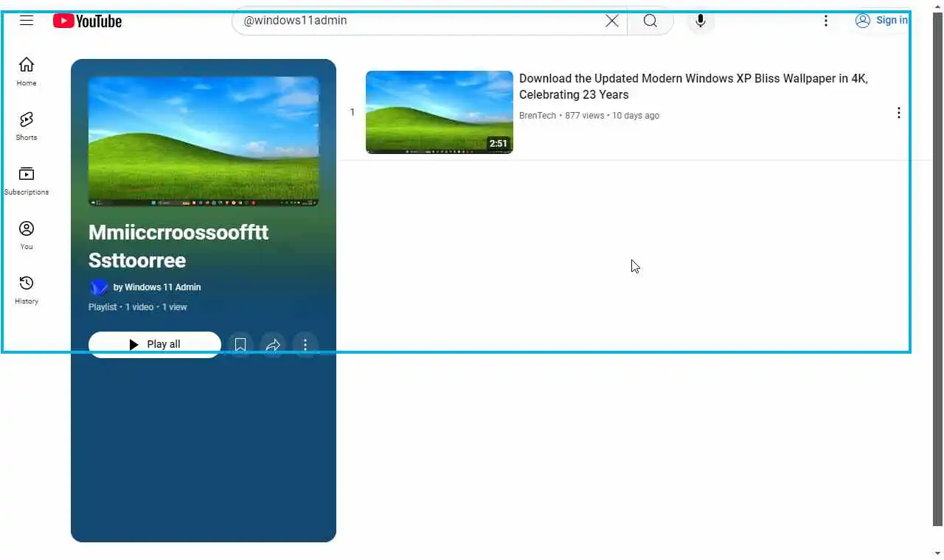Click the Sign in button

(x=881, y=21)
